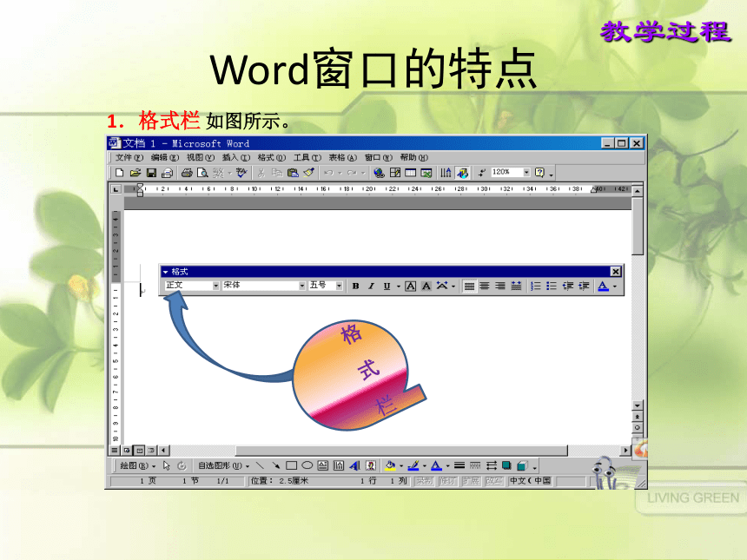Run the spelling and grammar check icon
This screenshot has width=747, height=560.
(x=241, y=173)
